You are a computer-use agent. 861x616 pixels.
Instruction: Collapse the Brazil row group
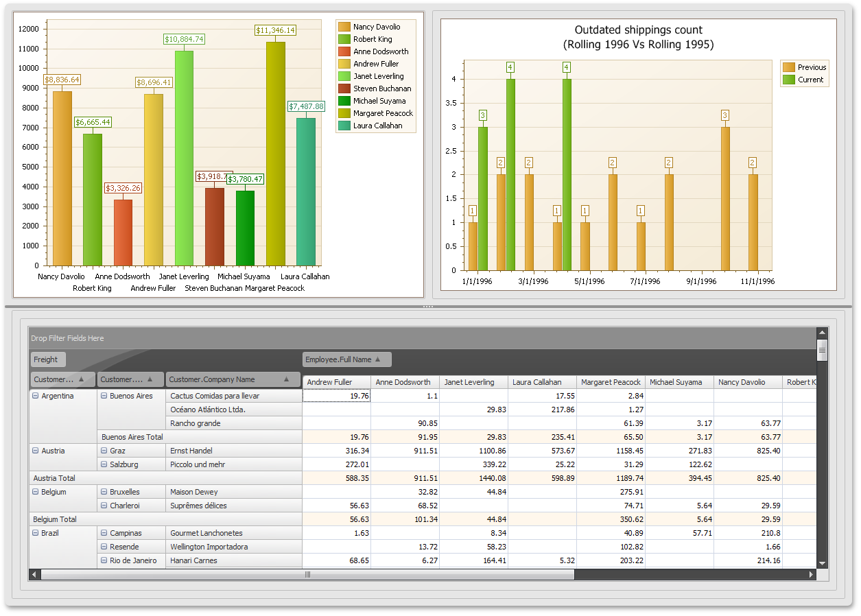coord(35,533)
